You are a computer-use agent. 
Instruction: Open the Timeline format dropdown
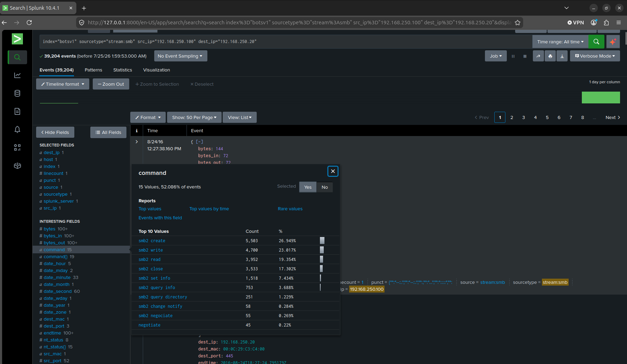63,84
